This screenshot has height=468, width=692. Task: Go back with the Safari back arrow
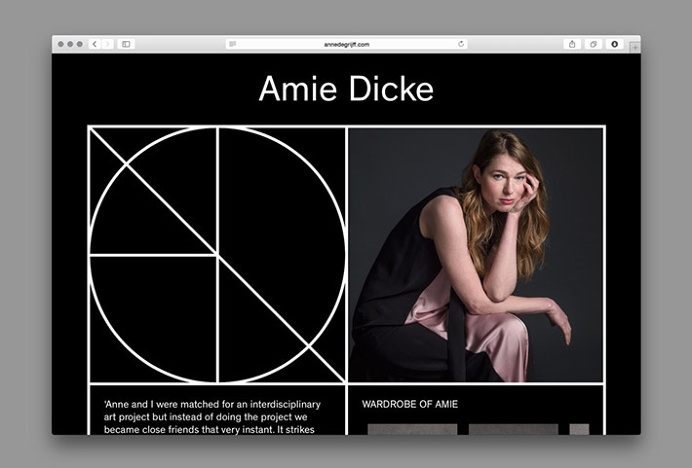[94, 44]
